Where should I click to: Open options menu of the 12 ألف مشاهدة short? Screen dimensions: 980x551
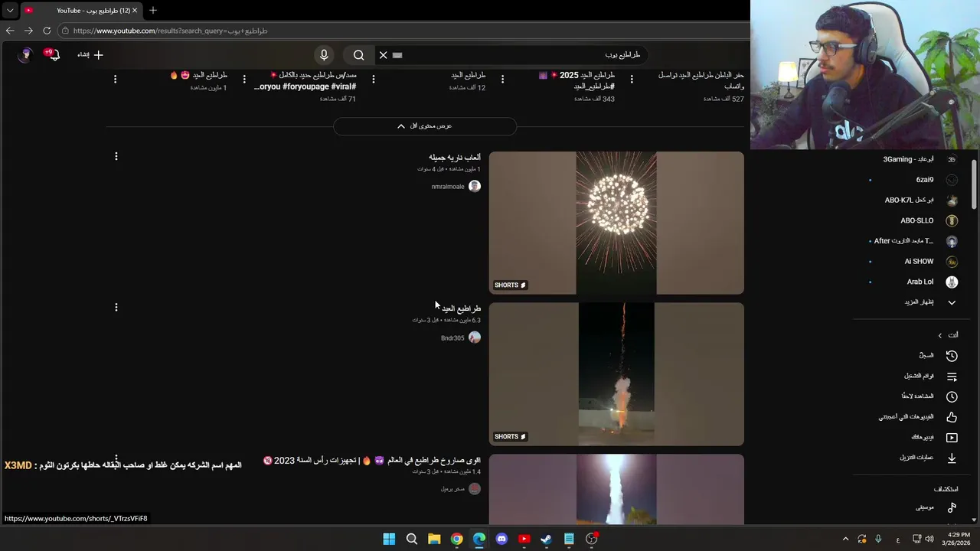374,79
